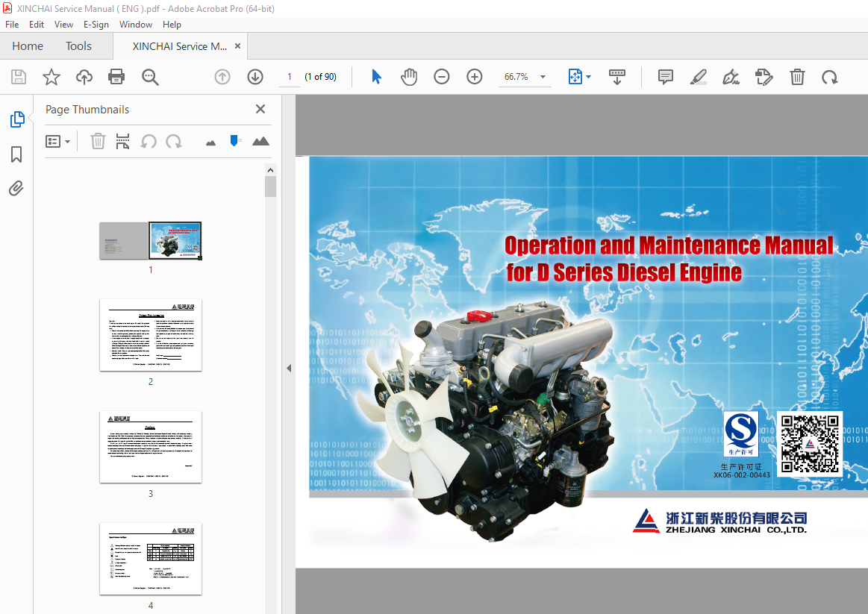Open the find text magnifier tool
Screen dimensions: 868x614
[x=150, y=77]
